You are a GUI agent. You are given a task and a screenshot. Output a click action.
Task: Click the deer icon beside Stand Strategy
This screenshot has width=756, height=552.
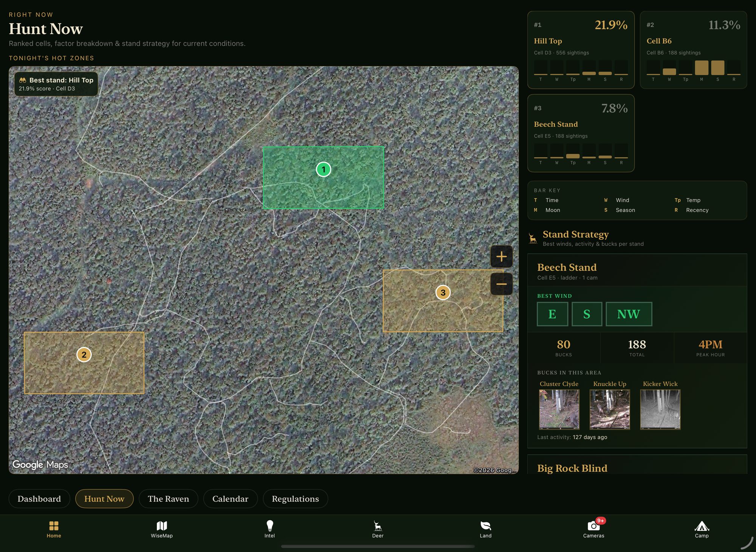[533, 238]
